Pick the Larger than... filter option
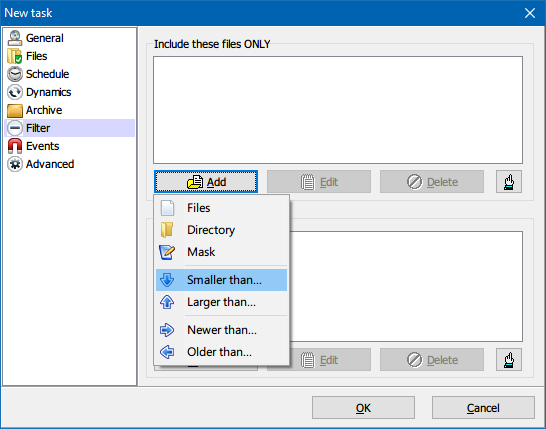Screen dimensions: 546x429 (221, 302)
